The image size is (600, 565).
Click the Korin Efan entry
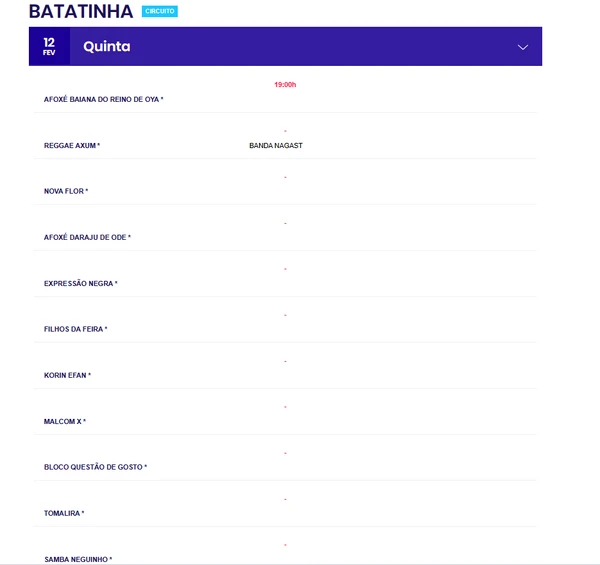[x=67, y=375]
